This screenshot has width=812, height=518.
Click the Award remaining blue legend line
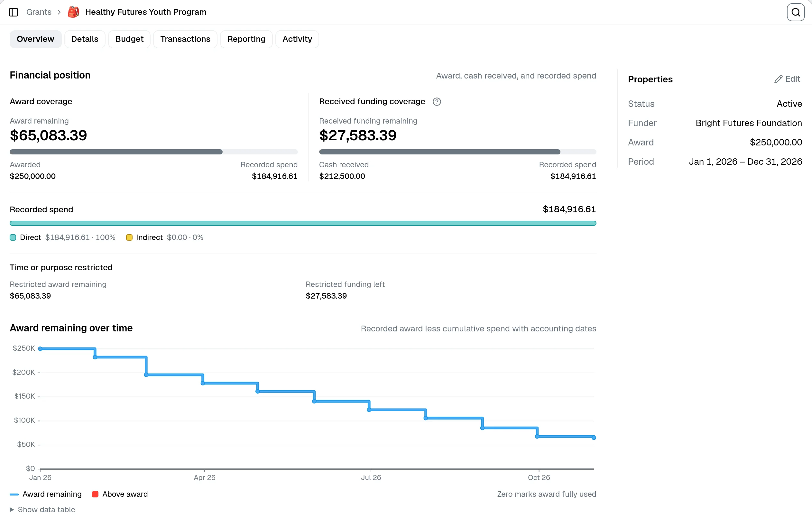tap(14, 495)
